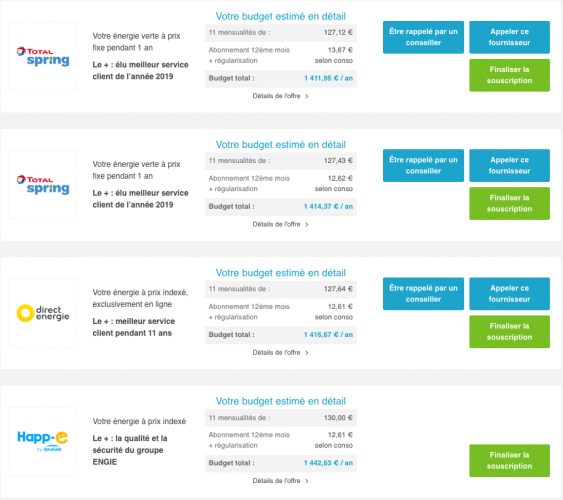Viewport: 563px width, 500px height.
Task: Finalize subscription for 1 414,37 € offer
Action: (509, 203)
